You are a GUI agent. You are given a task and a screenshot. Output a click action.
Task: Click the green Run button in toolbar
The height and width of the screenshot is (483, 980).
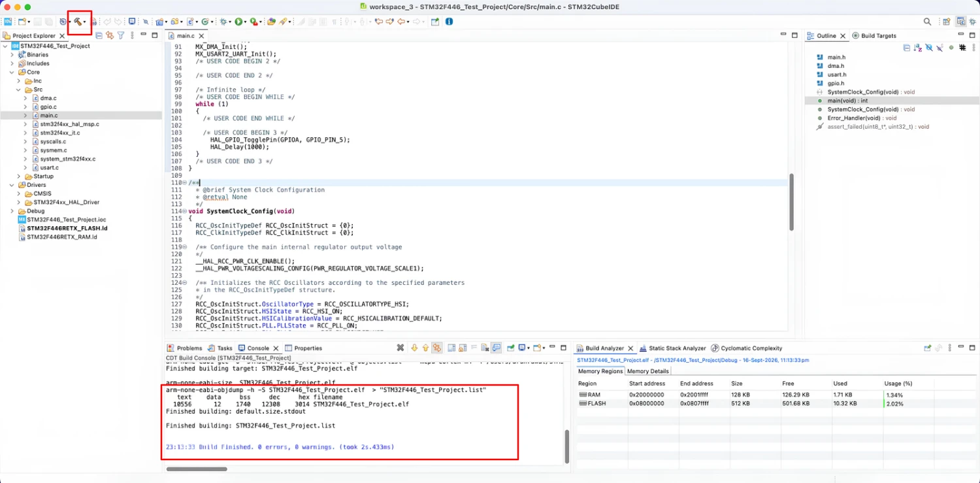[238, 22]
